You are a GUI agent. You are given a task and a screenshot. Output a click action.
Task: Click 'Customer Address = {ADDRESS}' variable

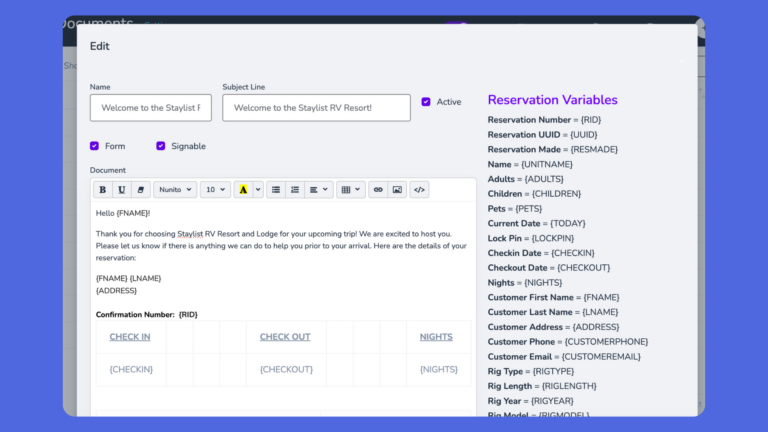[x=553, y=327]
